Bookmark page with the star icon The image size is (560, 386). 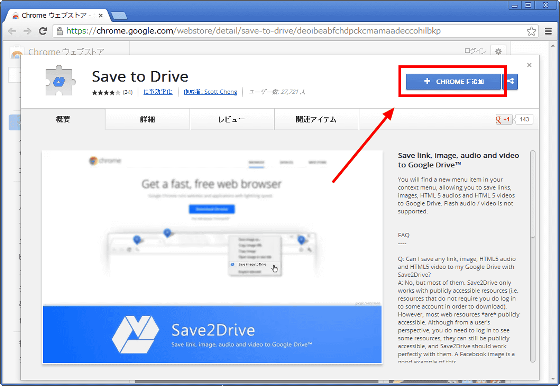pos(531,31)
